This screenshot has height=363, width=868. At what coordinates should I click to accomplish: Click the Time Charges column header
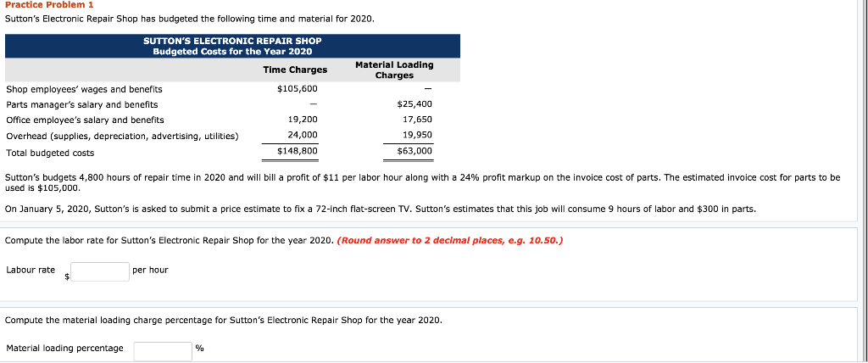click(295, 70)
